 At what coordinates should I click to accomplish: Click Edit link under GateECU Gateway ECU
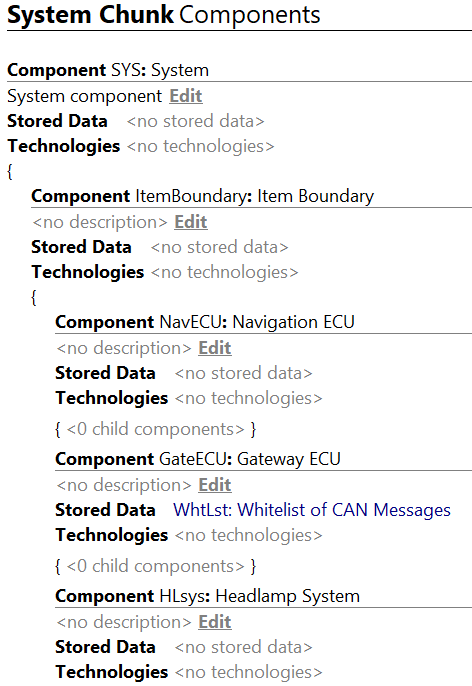tap(215, 485)
